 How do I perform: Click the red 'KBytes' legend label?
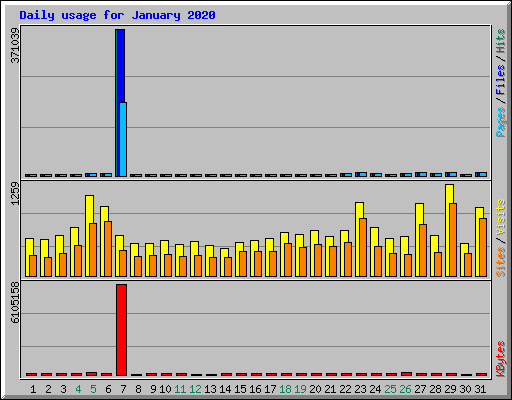point(500,359)
